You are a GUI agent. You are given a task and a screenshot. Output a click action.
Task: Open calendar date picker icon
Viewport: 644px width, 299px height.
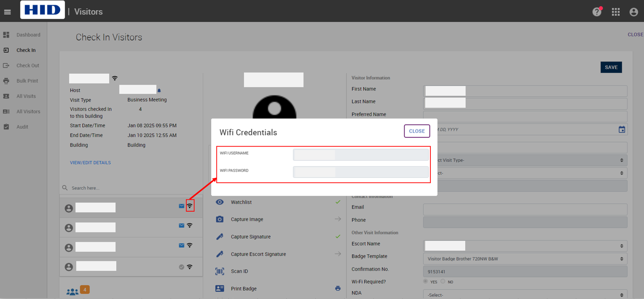tap(622, 129)
